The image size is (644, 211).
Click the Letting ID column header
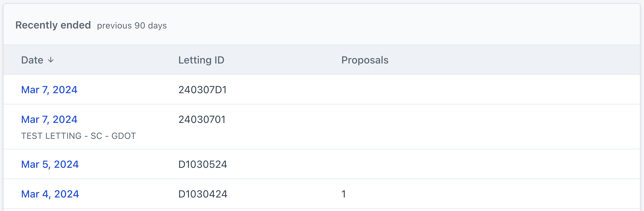[x=201, y=60]
